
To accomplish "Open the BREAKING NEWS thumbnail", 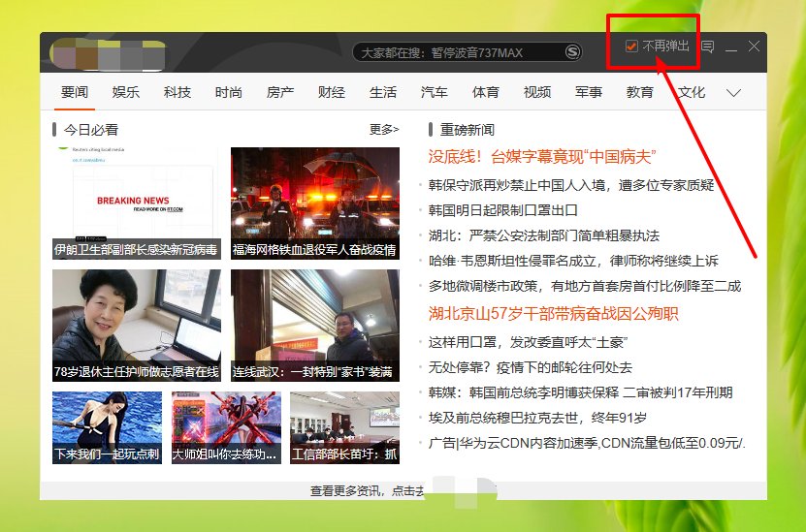I will [x=136, y=203].
